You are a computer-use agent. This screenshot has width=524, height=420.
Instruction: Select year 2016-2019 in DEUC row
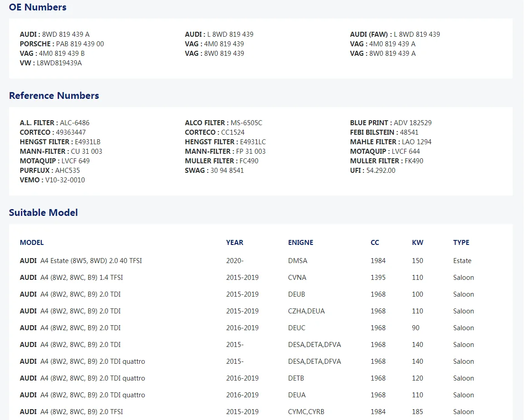pyautogui.click(x=242, y=328)
